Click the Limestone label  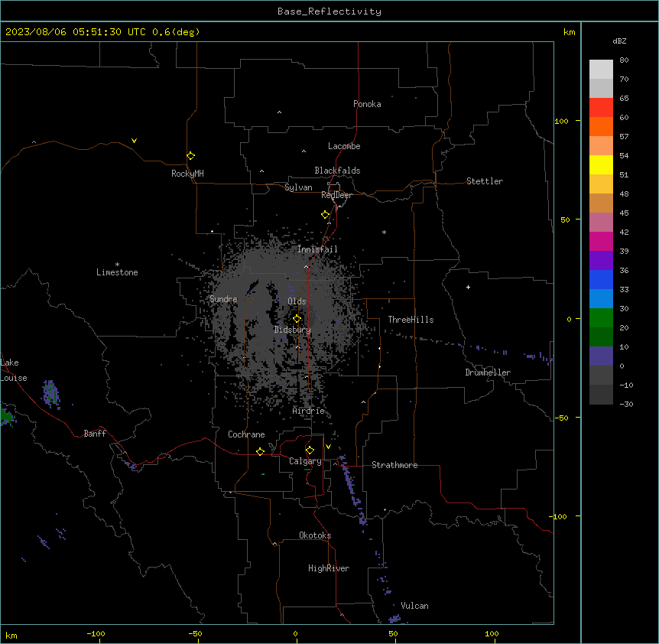[x=117, y=272]
